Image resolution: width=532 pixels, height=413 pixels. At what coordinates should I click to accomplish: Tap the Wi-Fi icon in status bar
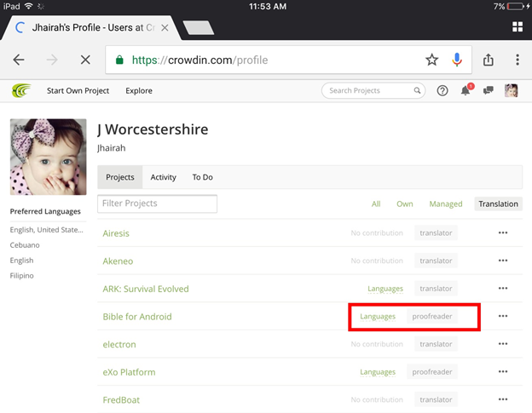(29, 6)
